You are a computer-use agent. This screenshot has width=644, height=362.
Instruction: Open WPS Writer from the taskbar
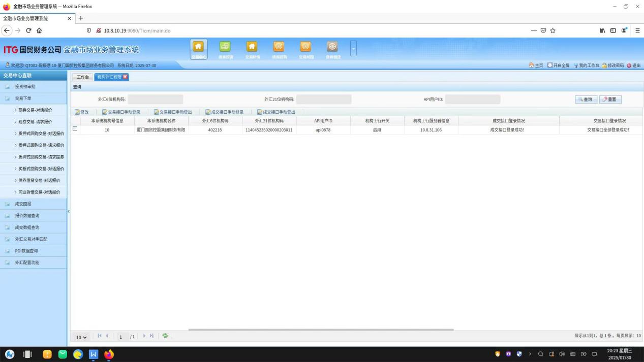94,354
